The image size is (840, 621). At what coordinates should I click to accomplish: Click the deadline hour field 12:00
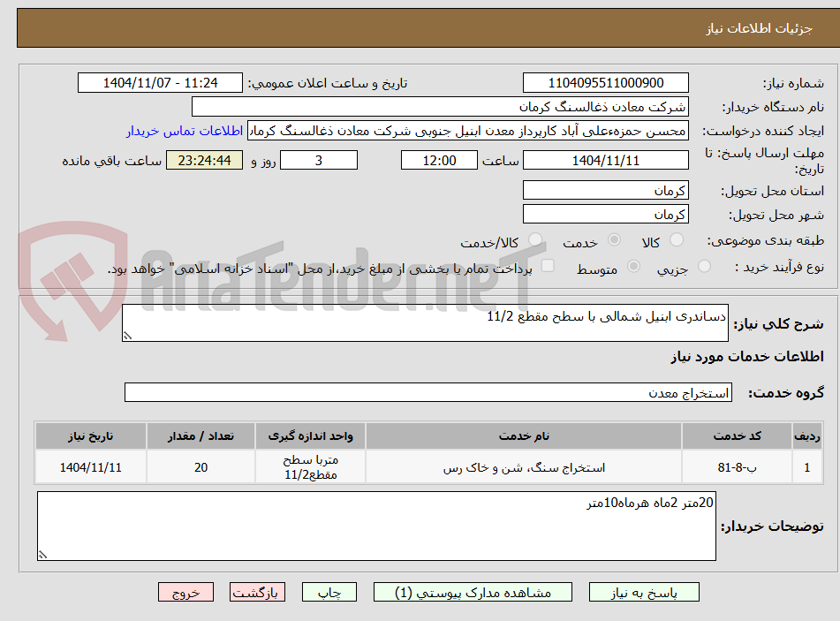(439, 160)
